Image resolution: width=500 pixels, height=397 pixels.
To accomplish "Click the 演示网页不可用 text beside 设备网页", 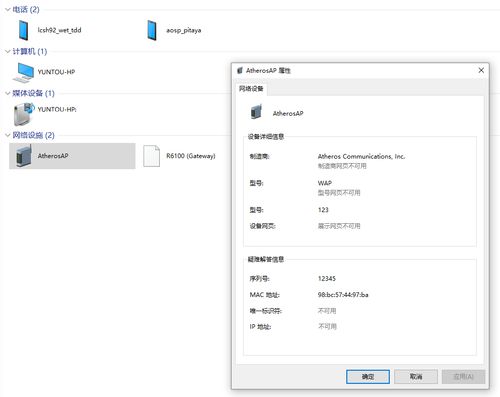I will click(x=339, y=226).
